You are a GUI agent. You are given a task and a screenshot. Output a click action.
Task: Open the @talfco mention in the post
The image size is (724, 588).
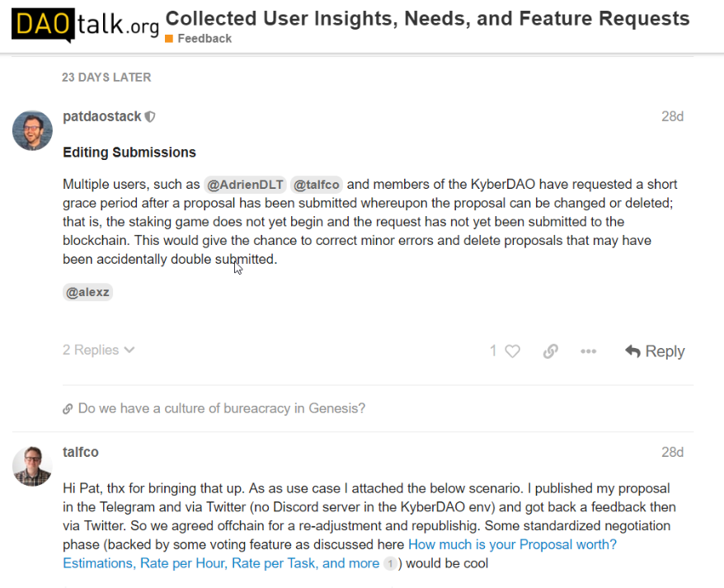click(317, 185)
